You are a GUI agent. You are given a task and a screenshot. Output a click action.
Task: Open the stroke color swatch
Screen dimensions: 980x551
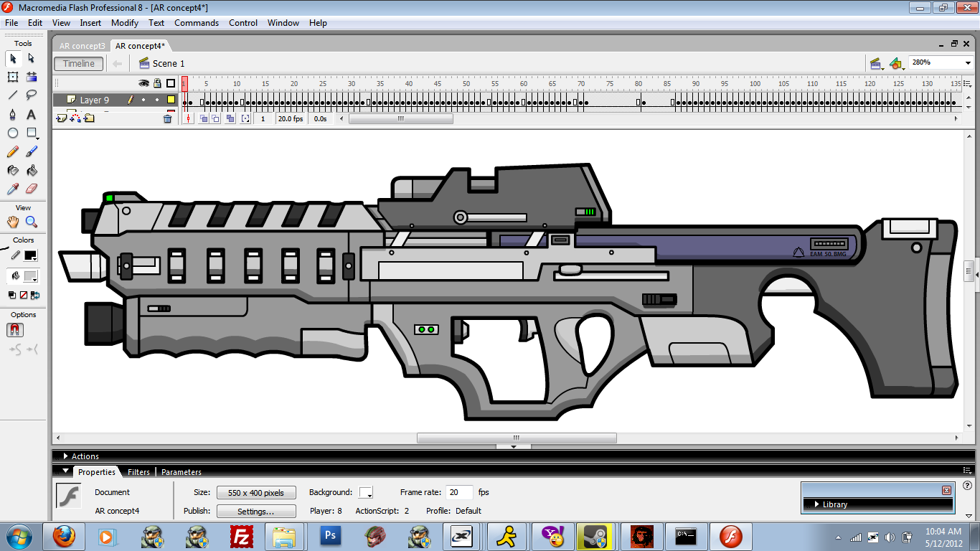[x=31, y=255]
